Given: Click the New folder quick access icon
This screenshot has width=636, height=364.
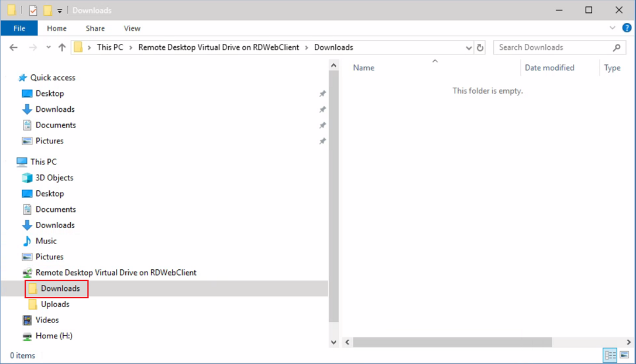Looking at the screenshot, I should 48,11.
